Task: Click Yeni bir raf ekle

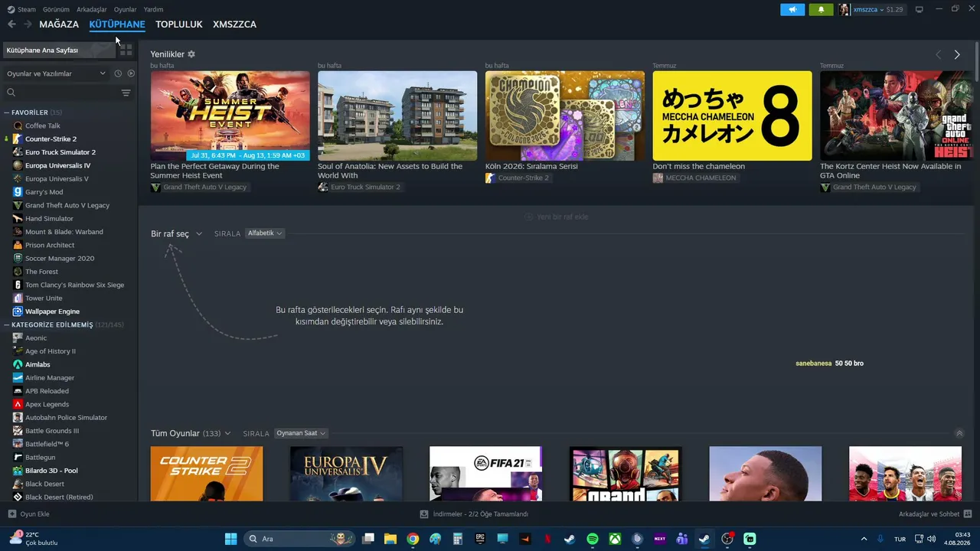Action: tap(557, 217)
